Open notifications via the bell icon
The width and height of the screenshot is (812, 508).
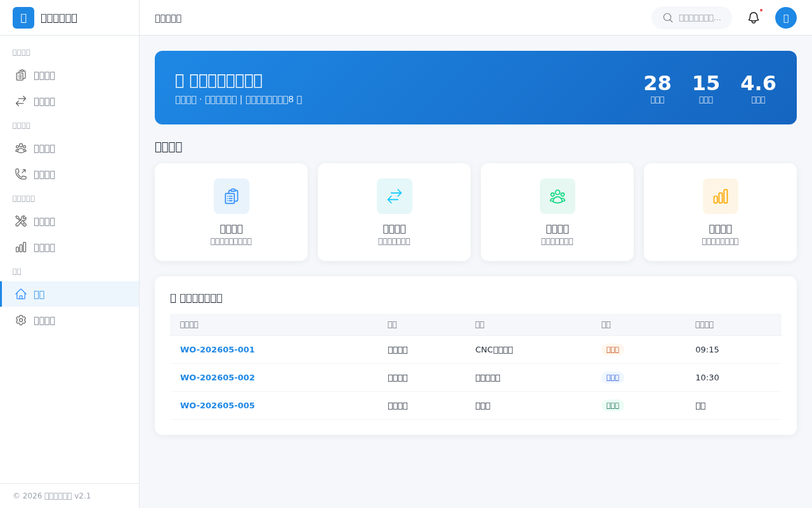754,18
